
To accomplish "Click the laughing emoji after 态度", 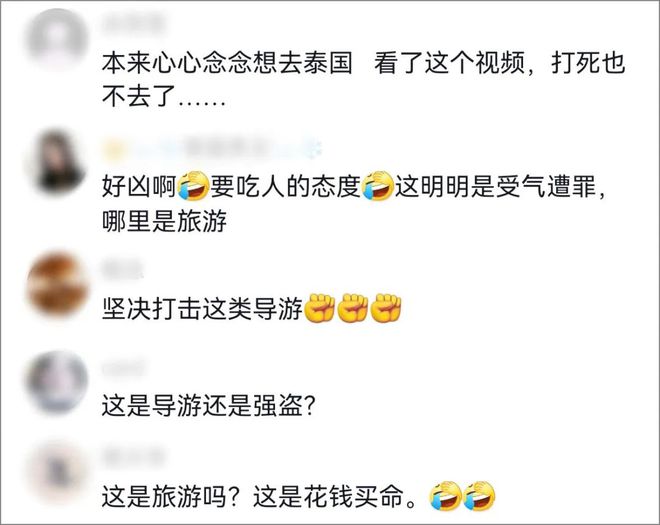I will (x=377, y=186).
